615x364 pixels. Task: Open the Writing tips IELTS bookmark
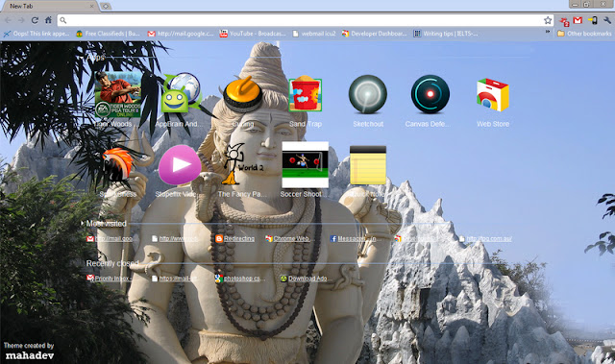tap(446, 34)
